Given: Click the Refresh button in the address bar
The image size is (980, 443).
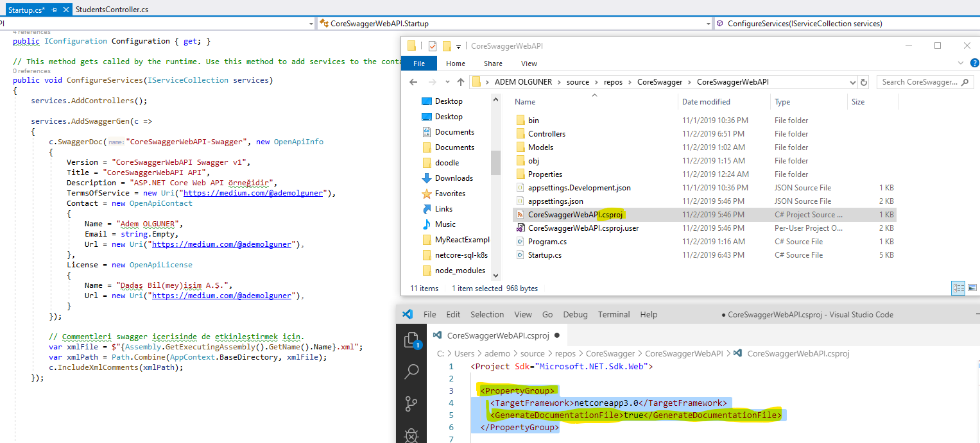Looking at the screenshot, I should point(864,82).
